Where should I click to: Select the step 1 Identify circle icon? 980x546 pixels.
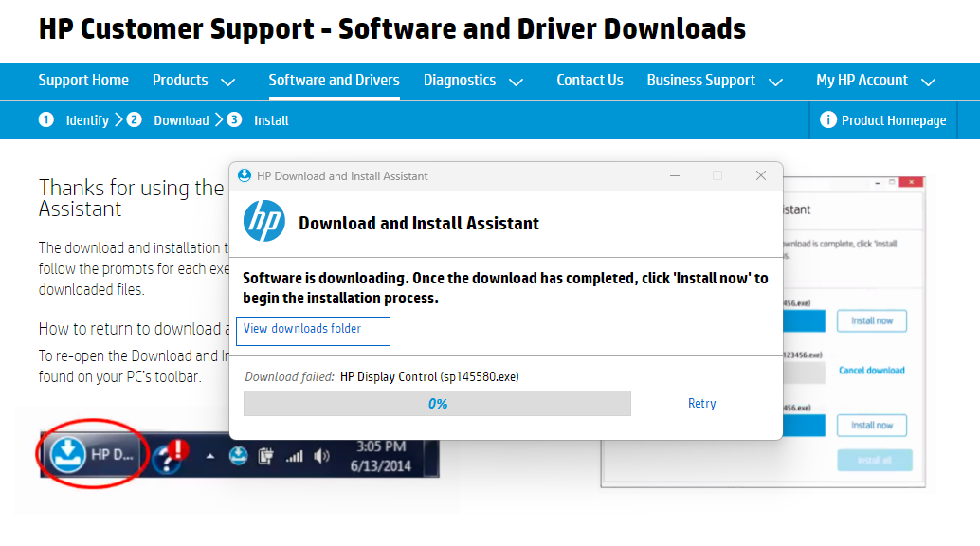(x=45, y=120)
